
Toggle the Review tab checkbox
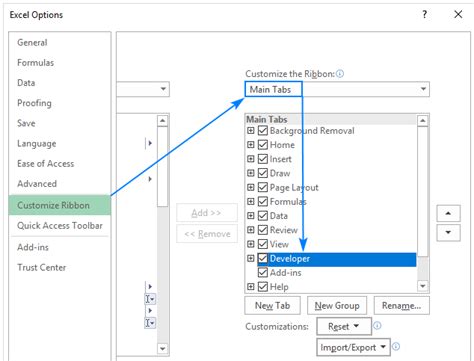[x=263, y=230]
